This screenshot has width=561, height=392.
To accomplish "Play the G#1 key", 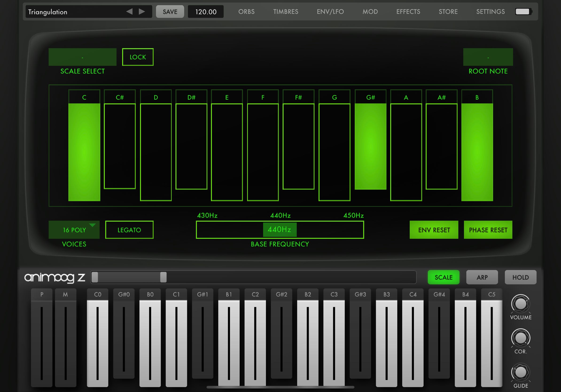I will tap(203, 333).
